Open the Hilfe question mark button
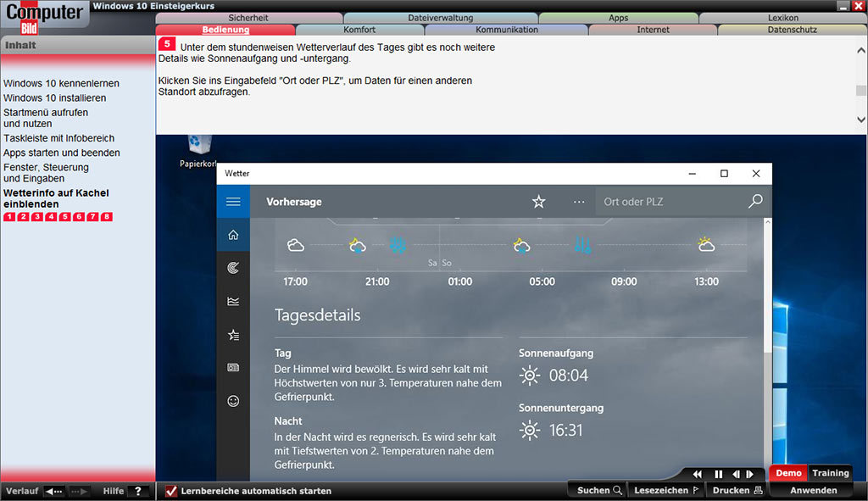Image resolution: width=868 pixels, height=501 pixels. [138, 491]
